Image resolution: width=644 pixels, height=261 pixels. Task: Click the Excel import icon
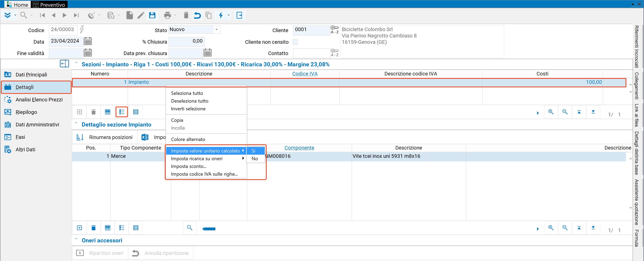(145, 137)
